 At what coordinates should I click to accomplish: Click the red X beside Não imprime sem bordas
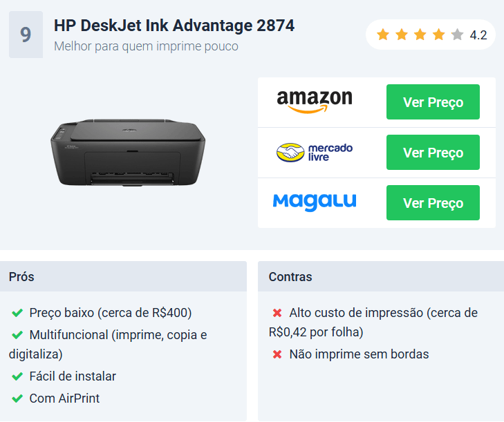(277, 354)
